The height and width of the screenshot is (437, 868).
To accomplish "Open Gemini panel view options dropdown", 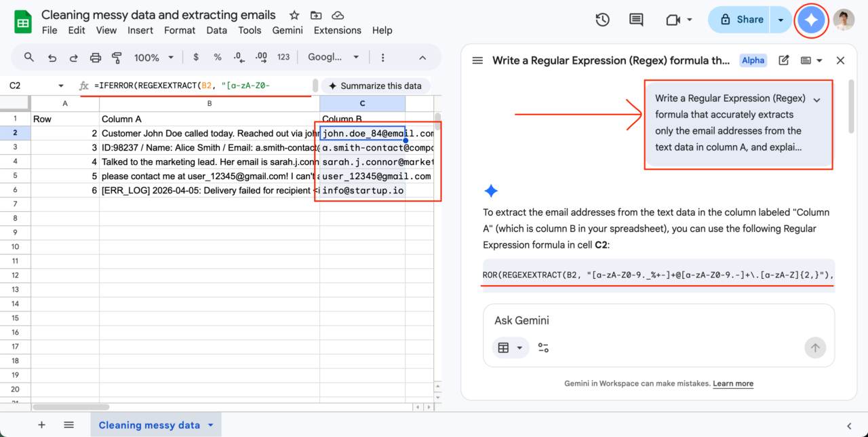I will click(811, 60).
